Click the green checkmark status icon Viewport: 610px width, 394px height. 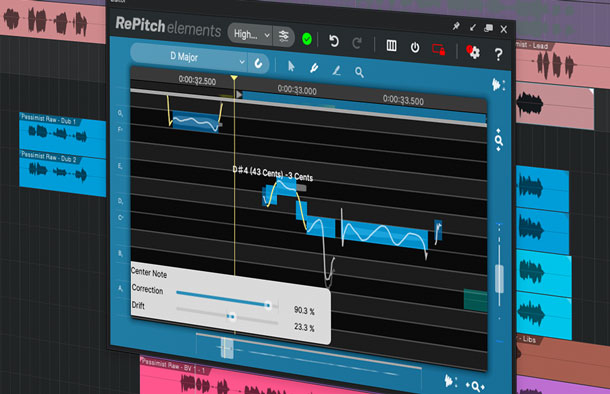pos(307,39)
